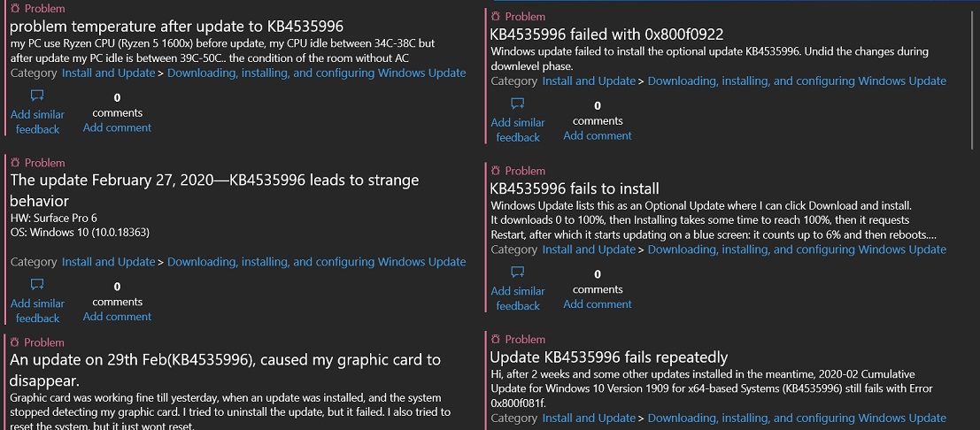Click the Problem bug icon above the graphic card feedback

tap(15, 342)
